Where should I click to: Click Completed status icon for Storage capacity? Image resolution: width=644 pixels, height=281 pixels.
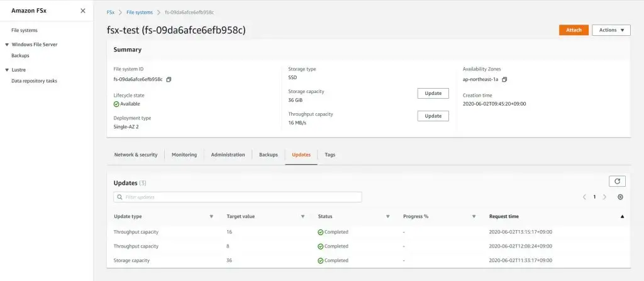point(320,260)
